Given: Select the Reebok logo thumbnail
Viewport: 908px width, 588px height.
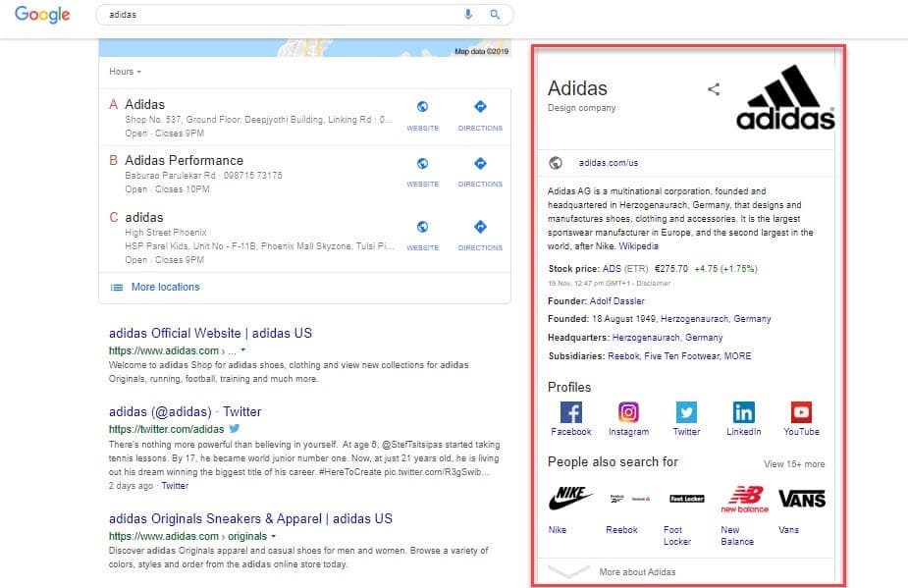Looking at the screenshot, I should point(629,499).
